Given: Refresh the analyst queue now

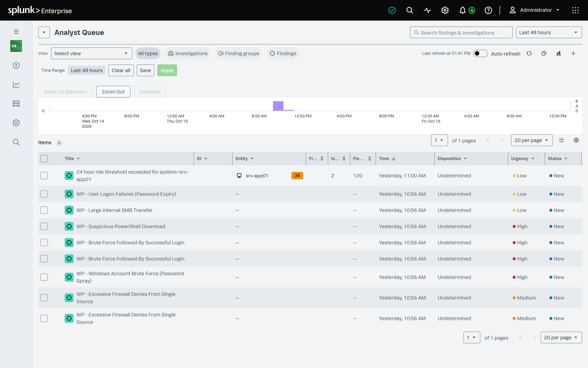Looking at the screenshot, I should click(529, 53).
